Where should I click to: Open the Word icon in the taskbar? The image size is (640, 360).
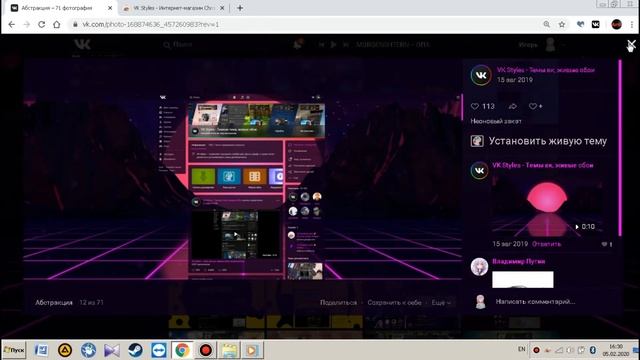41,350
